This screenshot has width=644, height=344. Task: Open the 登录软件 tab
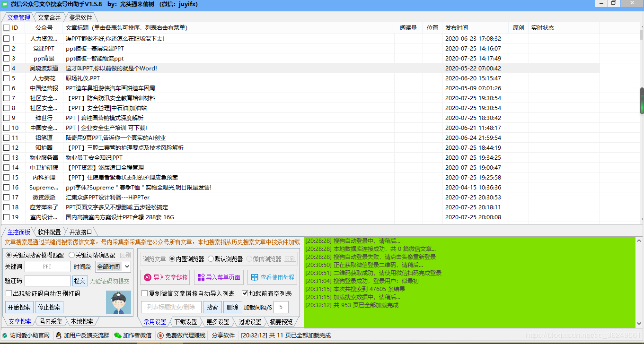(x=80, y=17)
